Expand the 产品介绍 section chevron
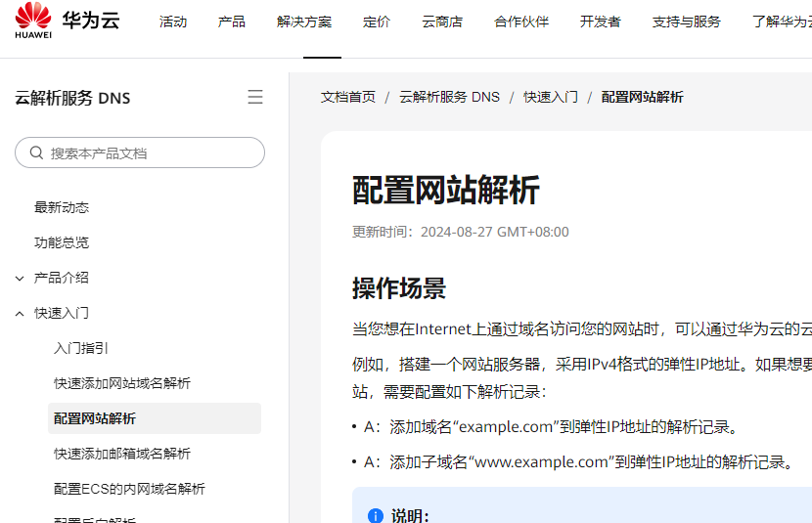Screen dimensions: 812x523 (20, 279)
